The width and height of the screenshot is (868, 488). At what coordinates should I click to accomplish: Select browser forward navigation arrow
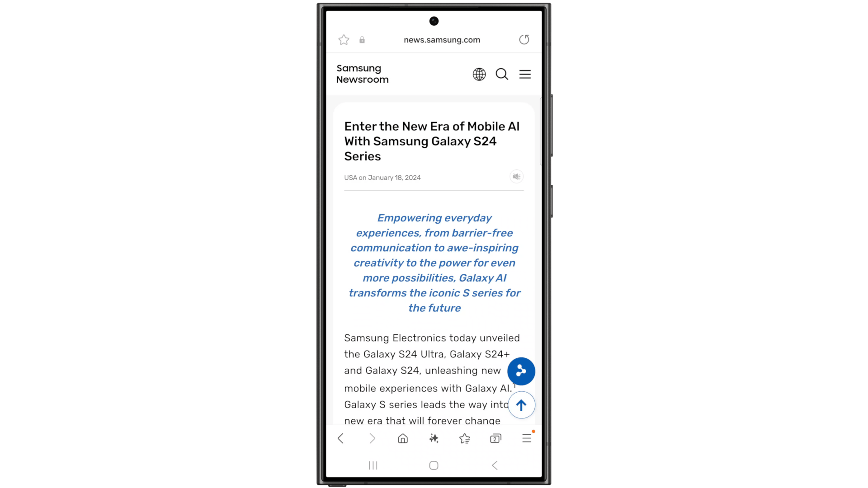(x=372, y=439)
